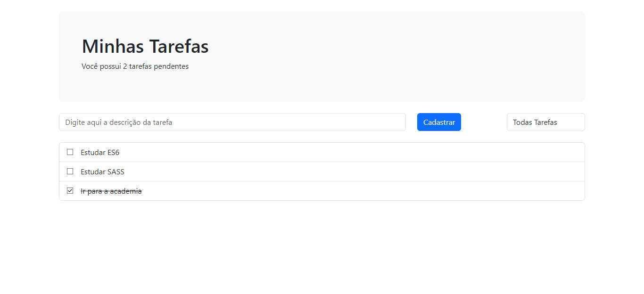Click the "Você possui 2 tarefas pendentes" text
The width and height of the screenshot is (644, 294).
point(135,66)
